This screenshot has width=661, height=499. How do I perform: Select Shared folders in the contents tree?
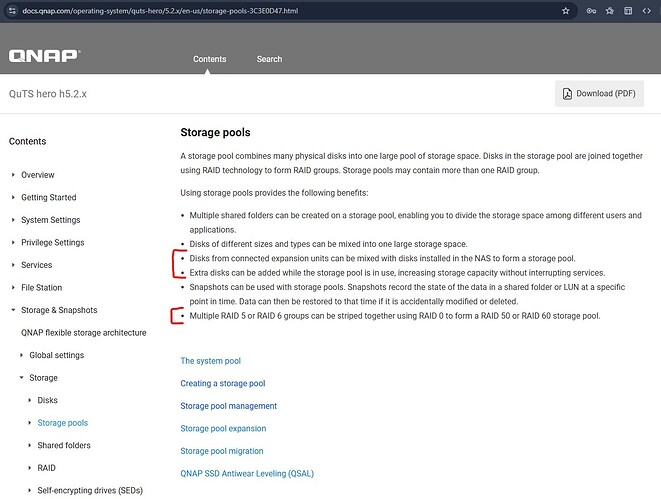pyautogui.click(x=64, y=445)
